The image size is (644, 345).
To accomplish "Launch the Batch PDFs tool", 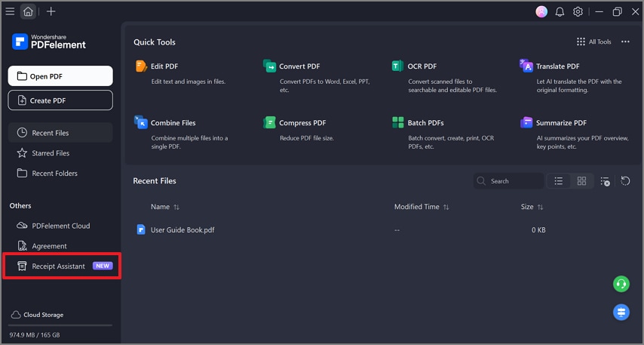I will click(425, 123).
